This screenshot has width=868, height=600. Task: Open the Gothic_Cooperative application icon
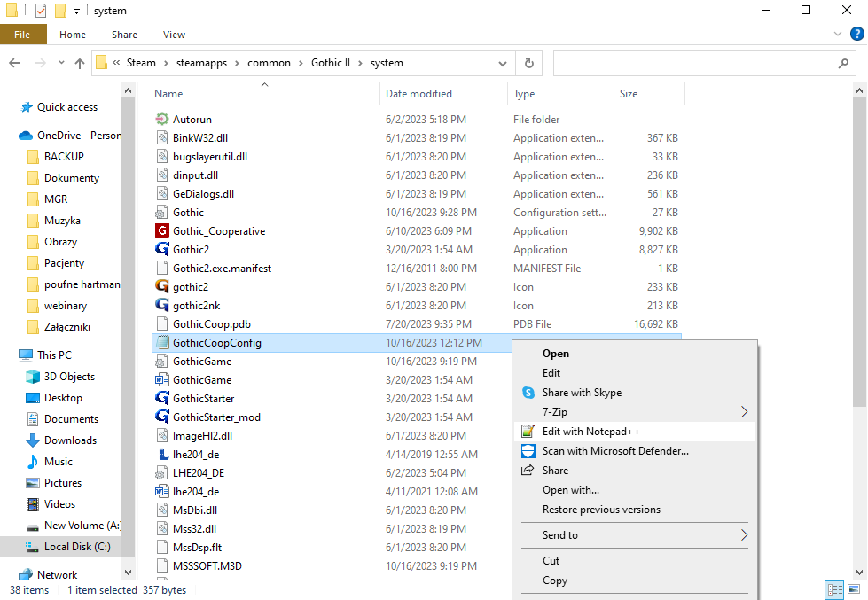tap(161, 230)
